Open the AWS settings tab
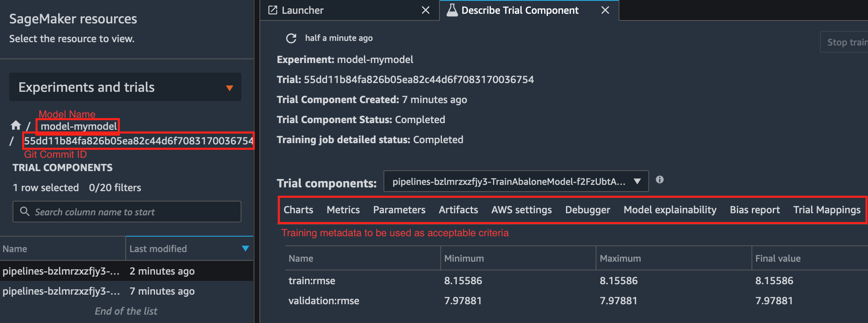The height and width of the screenshot is (323, 868). coord(522,210)
